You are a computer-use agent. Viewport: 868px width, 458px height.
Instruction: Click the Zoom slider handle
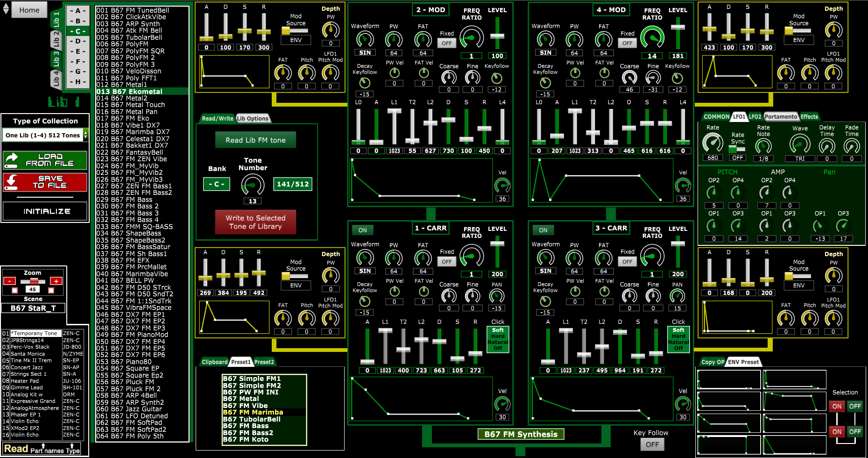[34, 281]
